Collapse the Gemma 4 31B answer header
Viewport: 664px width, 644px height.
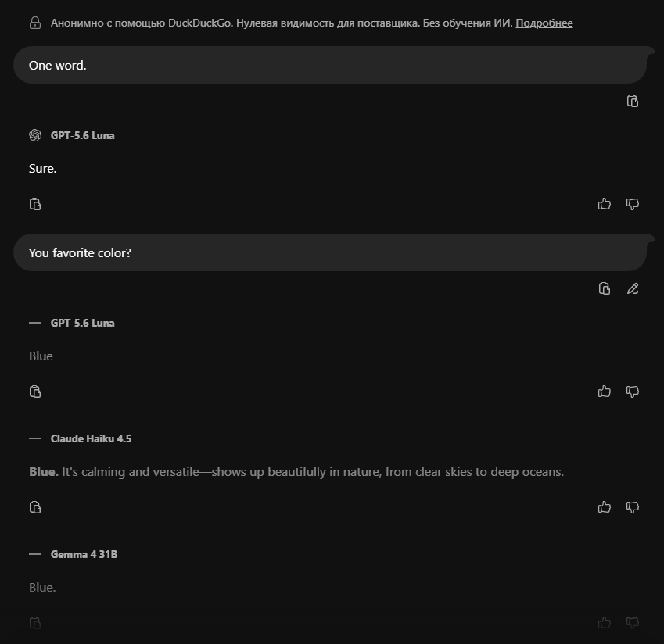(x=35, y=554)
